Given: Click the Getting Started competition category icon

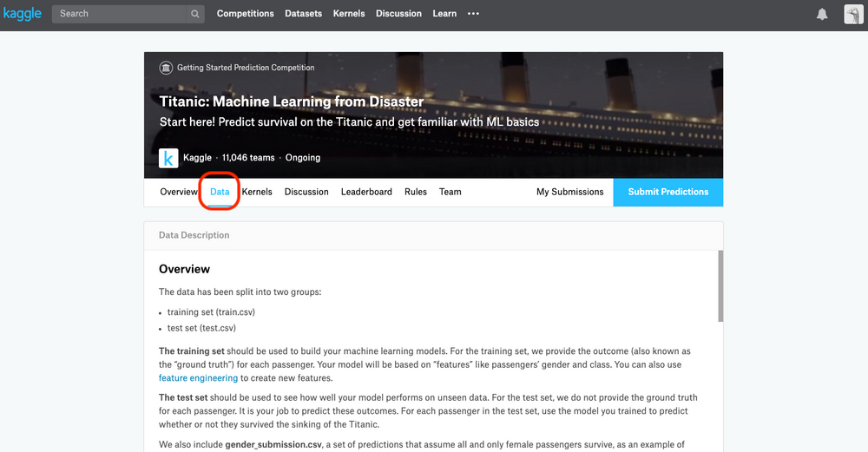Looking at the screenshot, I should click(166, 68).
